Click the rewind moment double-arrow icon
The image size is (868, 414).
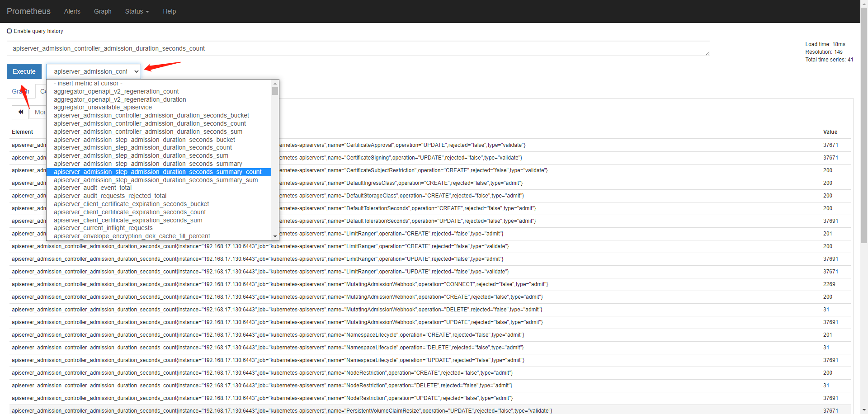(20, 112)
